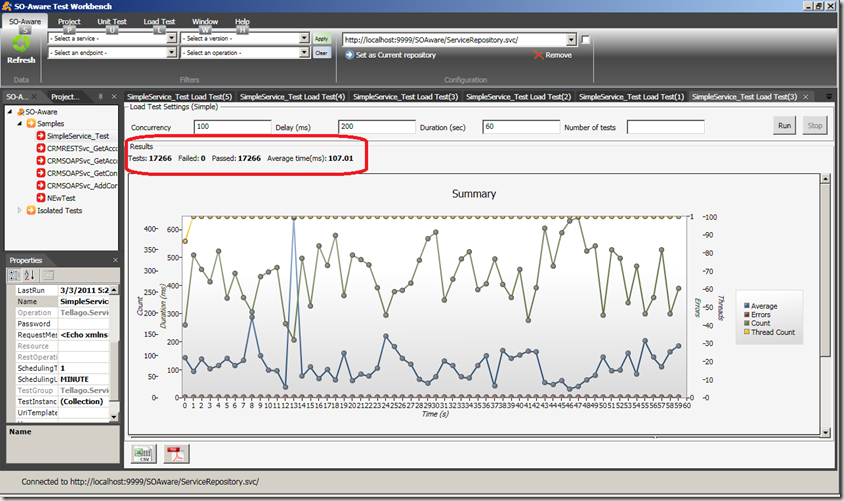844x501 pixels.
Task: Click the Duration (sec) input field
Action: pyautogui.click(x=521, y=127)
